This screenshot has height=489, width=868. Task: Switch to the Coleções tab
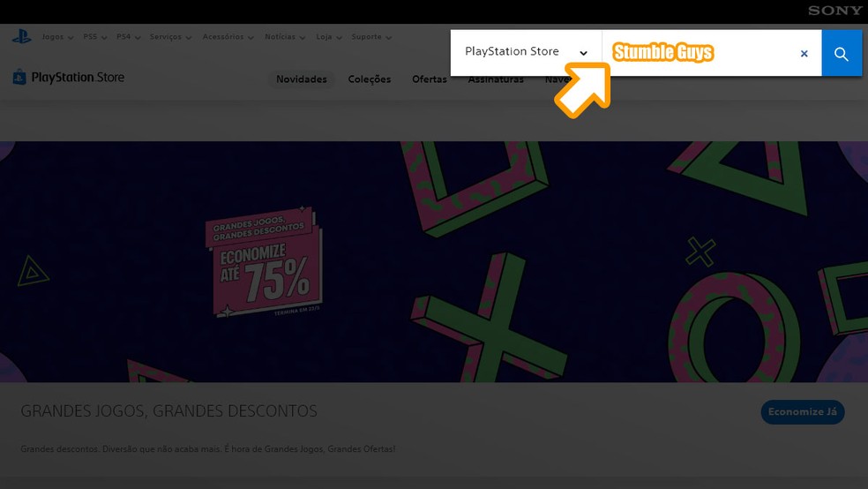(370, 79)
